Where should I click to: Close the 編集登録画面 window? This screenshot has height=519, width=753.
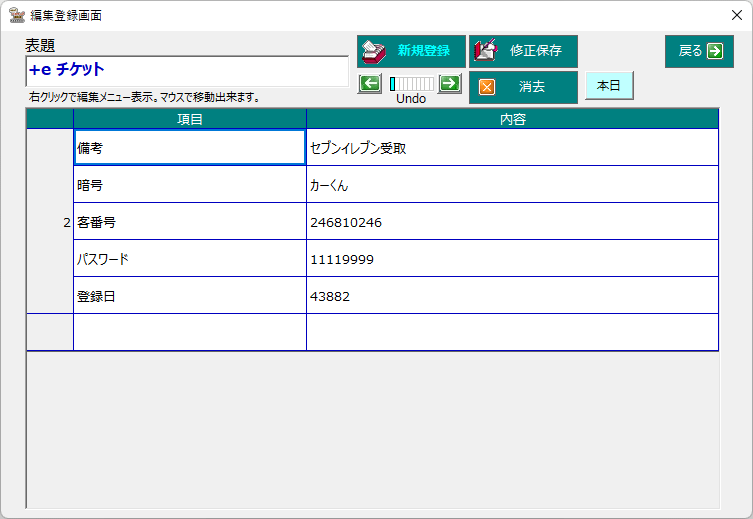pyautogui.click(x=736, y=15)
